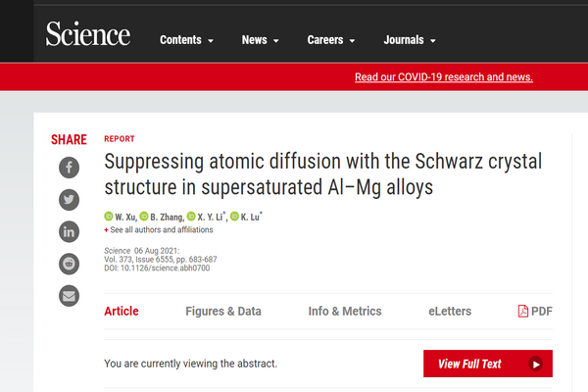Click the ORCID icon beside W. Xu

coord(109,217)
